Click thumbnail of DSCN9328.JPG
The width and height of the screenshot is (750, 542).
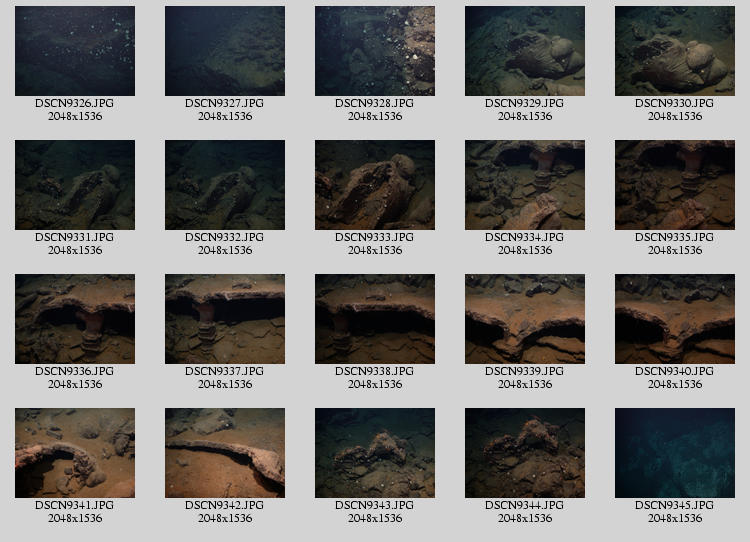click(x=375, y=51)
